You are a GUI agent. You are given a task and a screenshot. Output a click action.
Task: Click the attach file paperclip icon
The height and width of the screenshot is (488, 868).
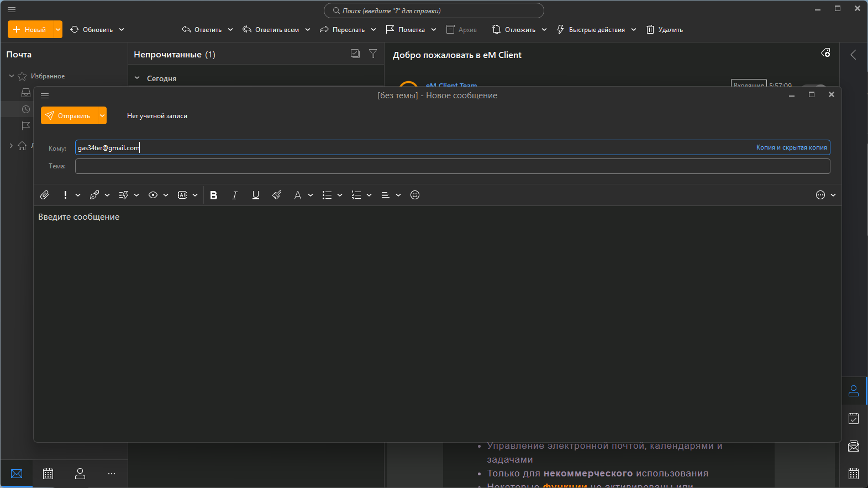pyautogui.click(x=45, y=195)
